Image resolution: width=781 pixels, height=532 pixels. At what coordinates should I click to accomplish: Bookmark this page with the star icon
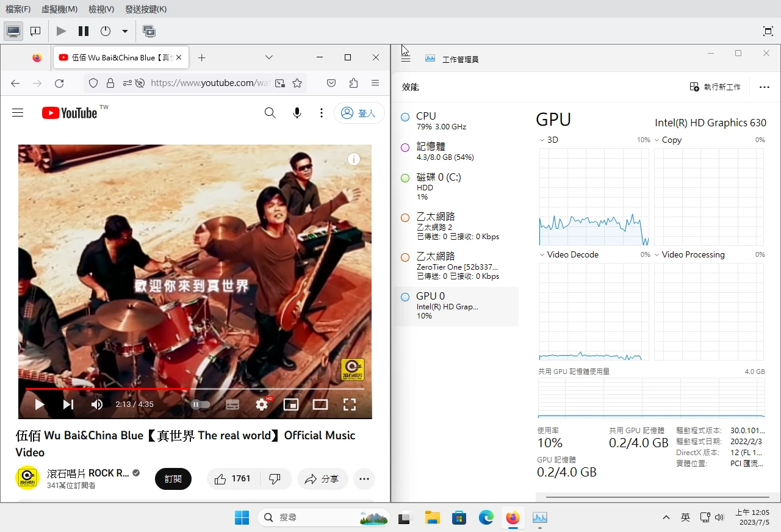(297, 83)
